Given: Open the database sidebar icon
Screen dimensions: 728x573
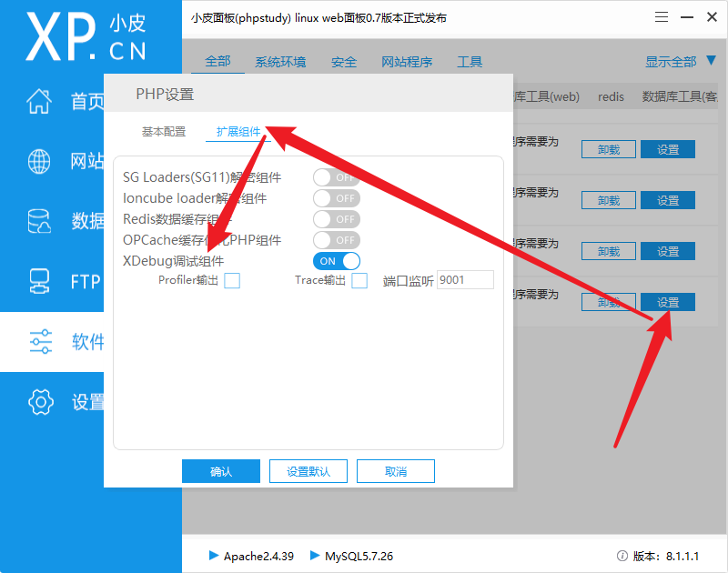Looking at the screenshot, I should pyautogui.click(x=39, y=221).
